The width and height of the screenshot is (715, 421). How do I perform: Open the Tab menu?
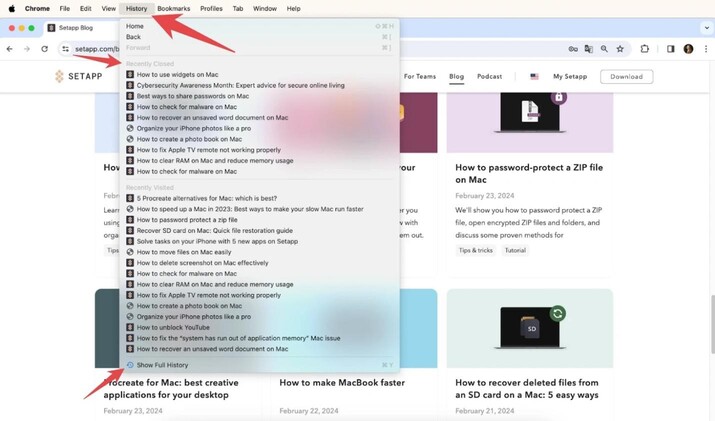tap(238, 8)
